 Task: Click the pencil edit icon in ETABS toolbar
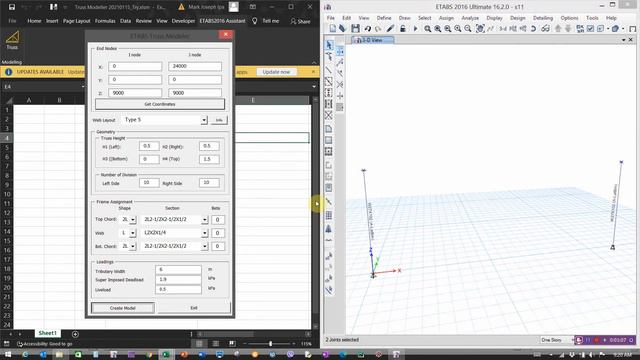(390, 28)
